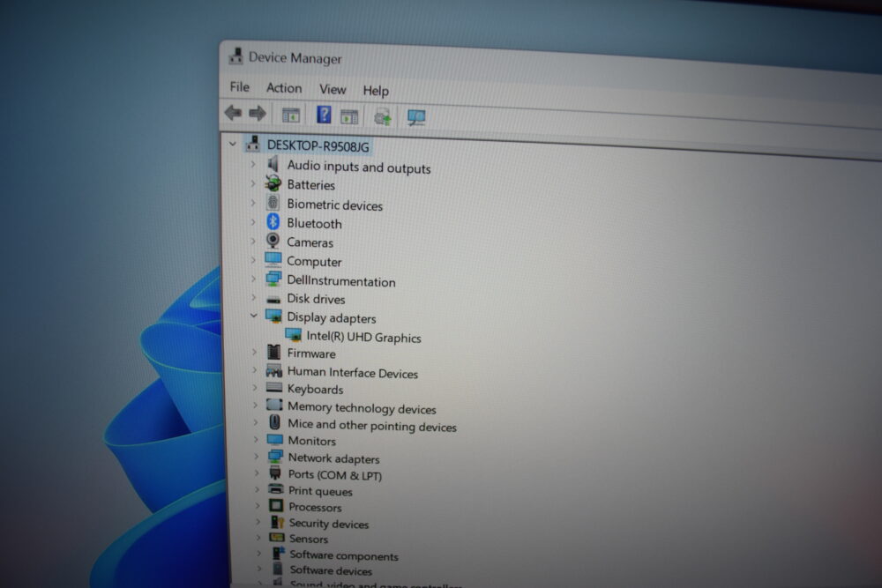Screen dimensions: 882x588
Task: Click the Network adapters category icon
Action: [275, 457]
